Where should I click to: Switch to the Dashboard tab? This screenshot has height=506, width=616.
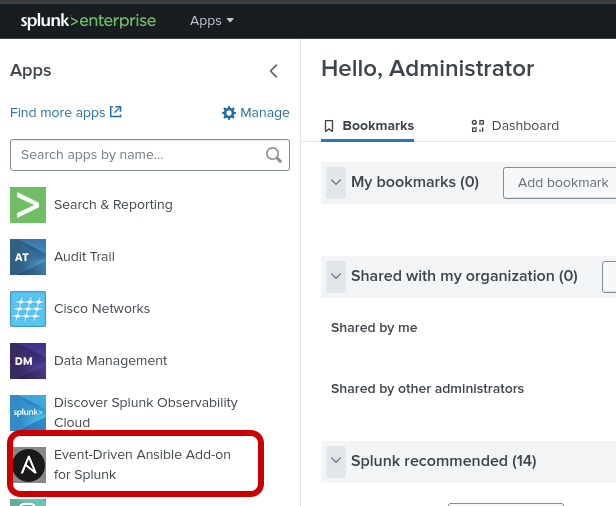(515, 126)
